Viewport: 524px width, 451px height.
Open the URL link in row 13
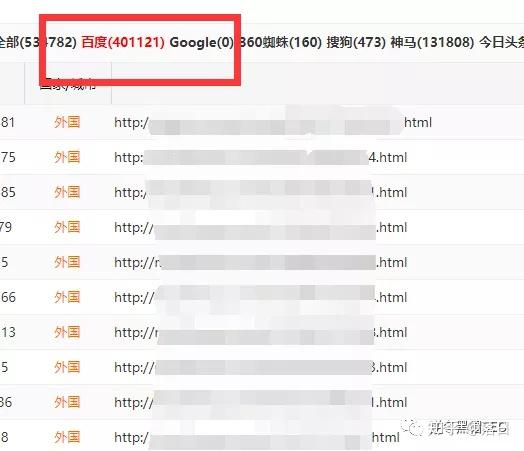pos(261,332)
